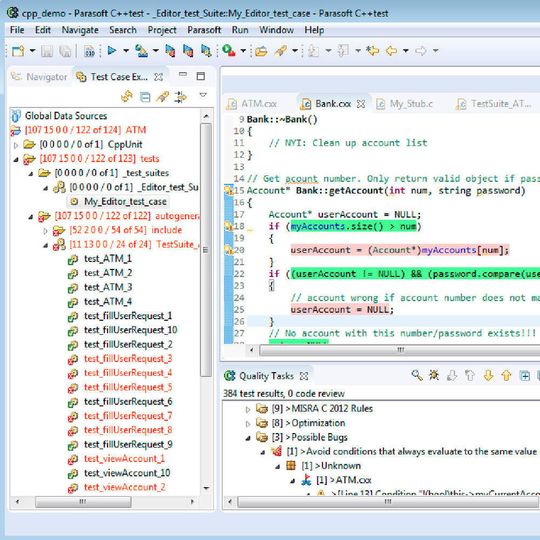Click the Save All toolbar icon
The width and height of the screenshot is (540, 540).
click(65, 51)
